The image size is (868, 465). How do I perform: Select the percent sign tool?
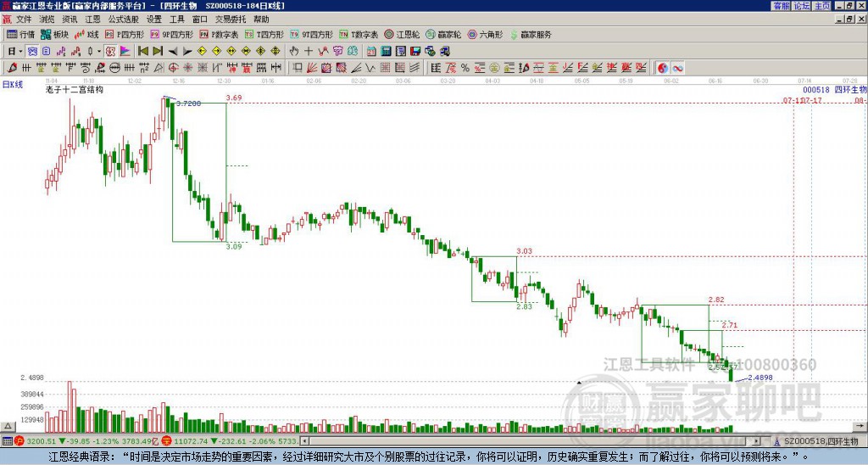point(465,68)
